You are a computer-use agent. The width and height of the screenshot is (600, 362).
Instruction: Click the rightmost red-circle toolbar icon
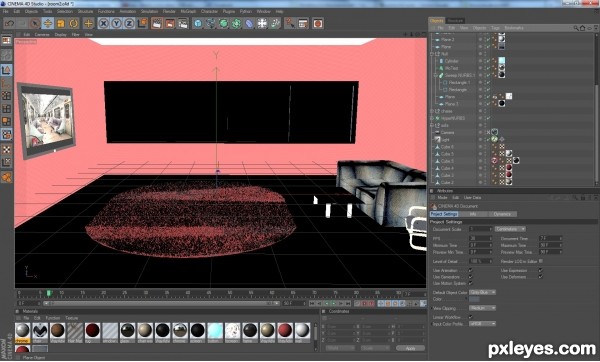tap(318, 24)
